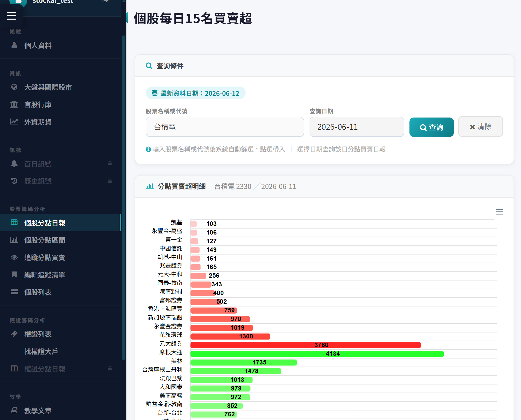Open the hamburger sidebar menu

click(11, 16)
